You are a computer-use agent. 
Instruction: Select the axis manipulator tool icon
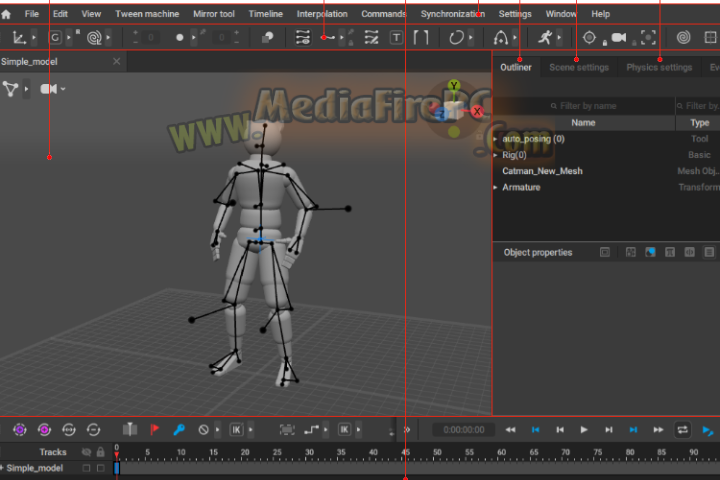[x=19, y=38]
